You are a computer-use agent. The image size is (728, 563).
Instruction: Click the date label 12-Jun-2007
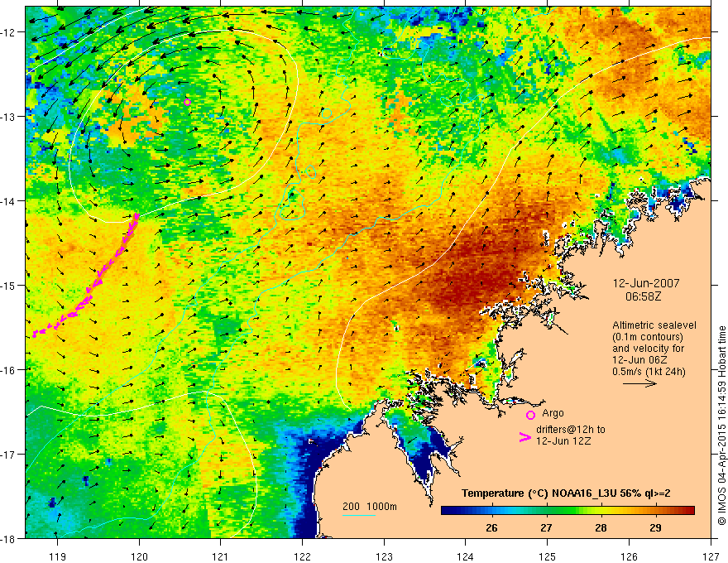[646, 283]
